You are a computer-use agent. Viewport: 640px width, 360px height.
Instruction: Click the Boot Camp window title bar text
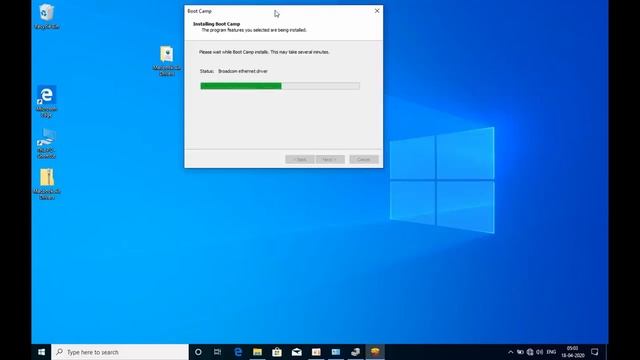pos(199,11)
